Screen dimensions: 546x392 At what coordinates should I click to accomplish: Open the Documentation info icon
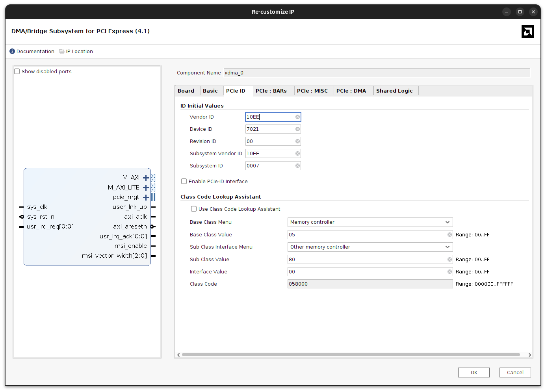12,52
